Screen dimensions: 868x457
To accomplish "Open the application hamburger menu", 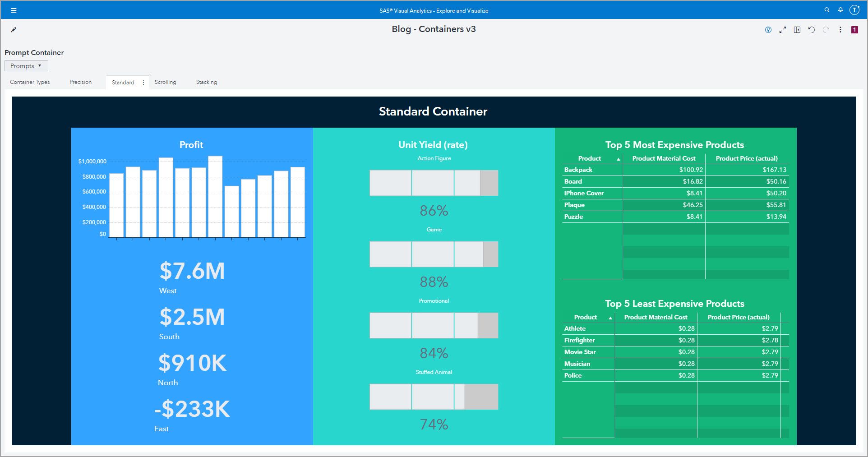I will tap(14, 9).
